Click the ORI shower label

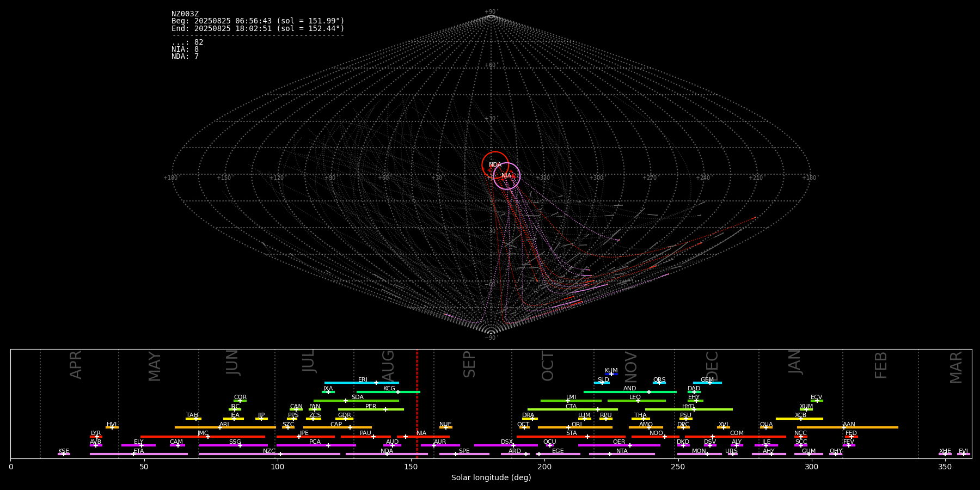tap(577, 425)
